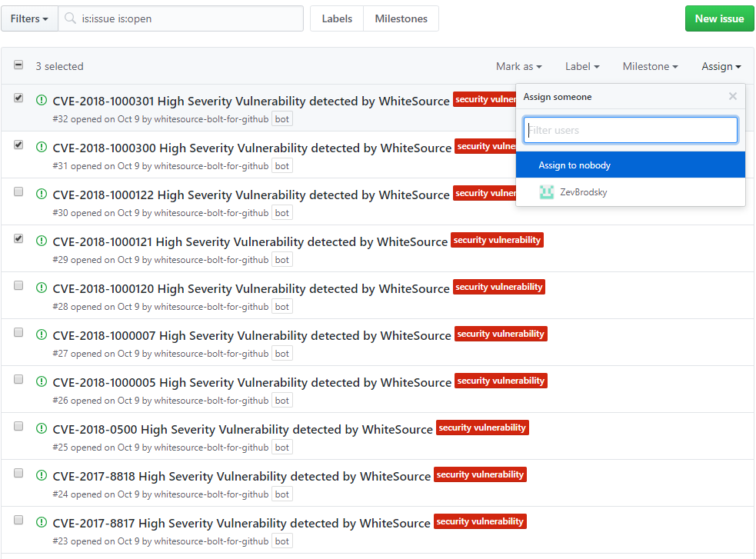
Task: Open the Filters dropdown
Action: 28,18
